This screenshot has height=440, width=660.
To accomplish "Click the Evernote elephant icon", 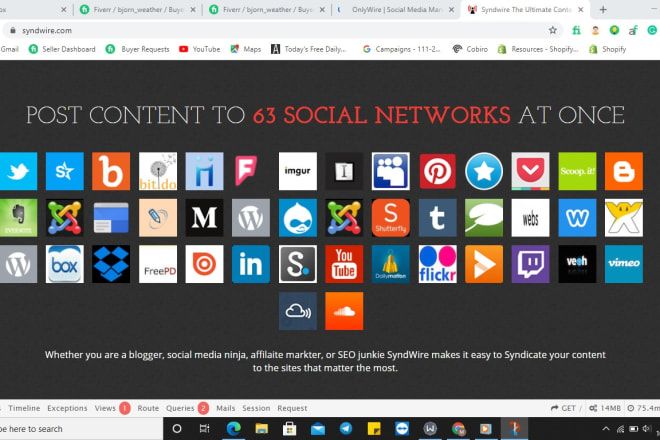I will pos(18,218).
